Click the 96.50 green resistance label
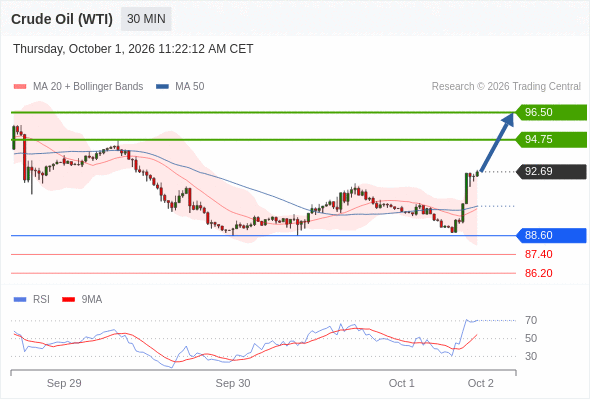590x400 pixels. [551, 112]
